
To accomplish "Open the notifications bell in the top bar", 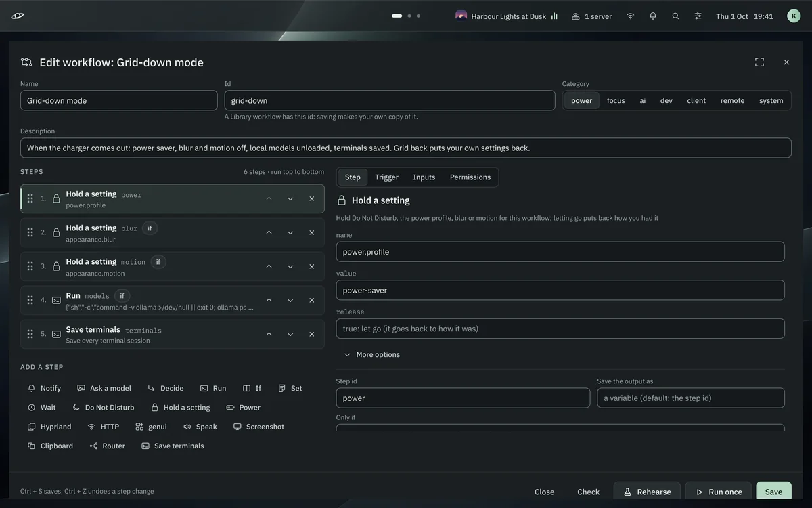I will (x=653, y=16).
